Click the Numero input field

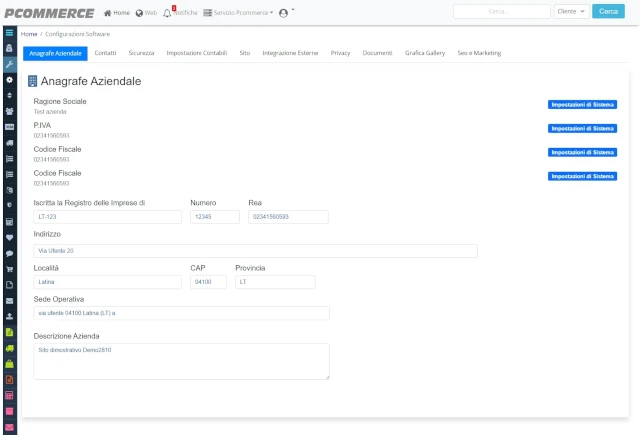[x=215, y=217]
